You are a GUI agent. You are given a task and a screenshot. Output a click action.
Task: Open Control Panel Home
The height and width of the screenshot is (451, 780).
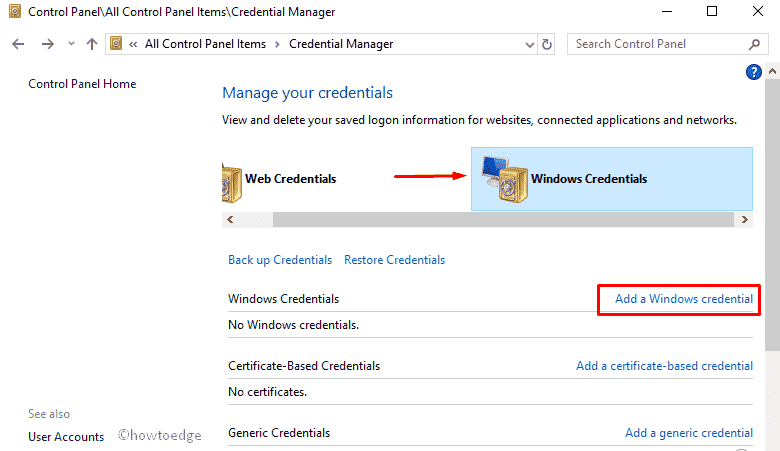pos(82,84)
